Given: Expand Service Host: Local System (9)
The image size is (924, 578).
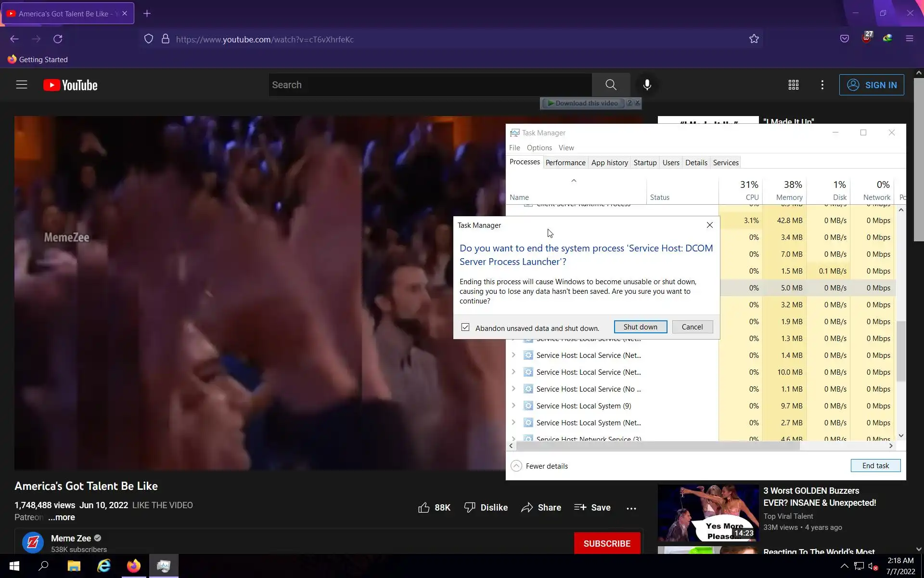Looking at the screenshot, I should point(513,406).
